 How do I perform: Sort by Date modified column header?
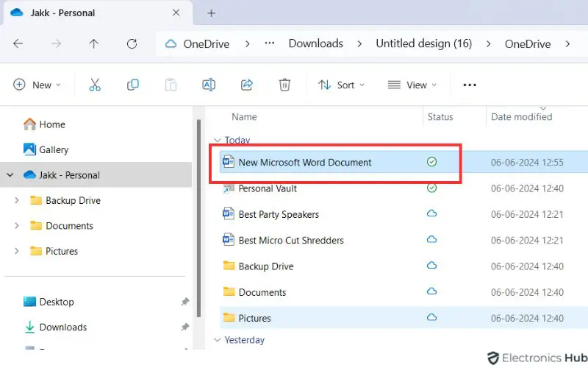(x=522, y=117)
